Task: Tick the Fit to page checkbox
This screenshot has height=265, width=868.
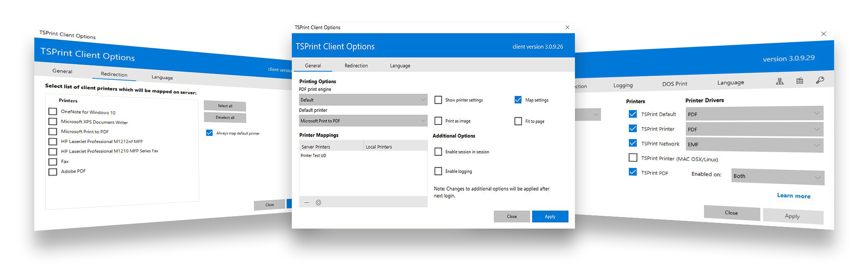Action: (x=518, y=121)
